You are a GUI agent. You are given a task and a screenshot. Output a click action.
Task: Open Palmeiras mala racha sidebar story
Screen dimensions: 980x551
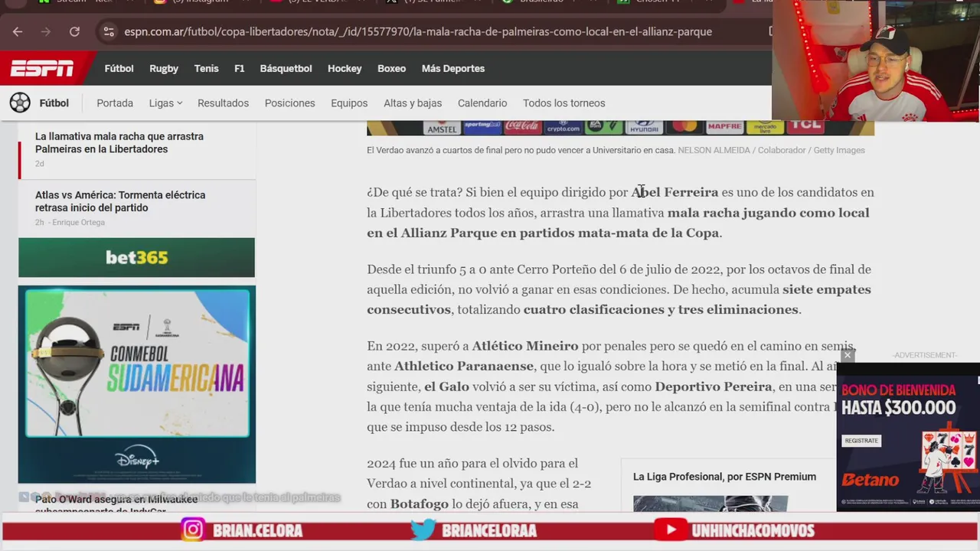pos(119,142)
